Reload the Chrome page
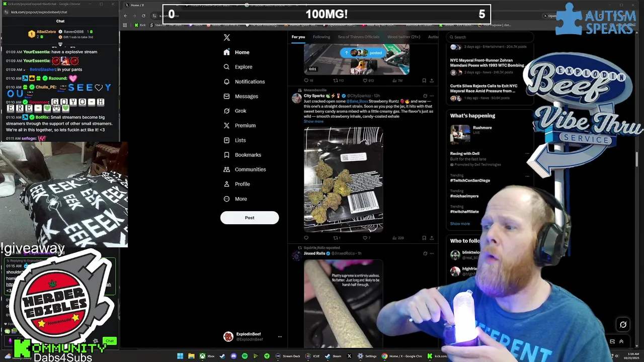The width and height of the screenshot is (644, 362). coord(143,16)
